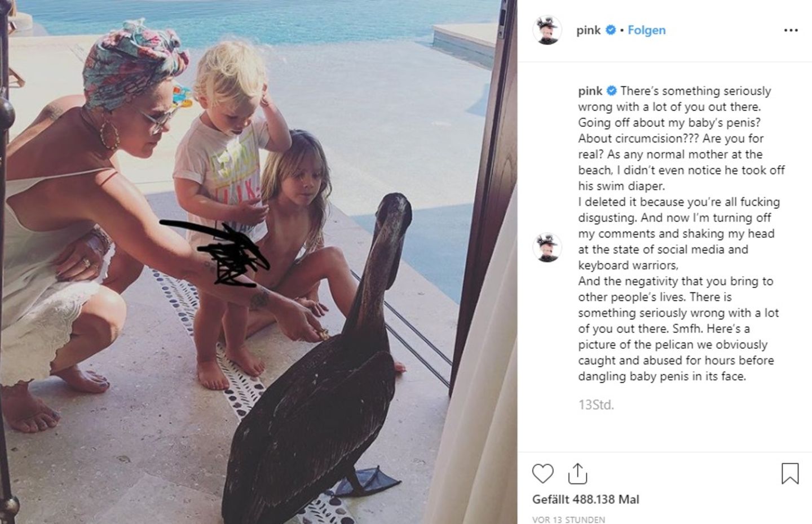Viewport: 812px width, 524px height.
Task: Follow the account via Folgen
Action: click(646, 30)
